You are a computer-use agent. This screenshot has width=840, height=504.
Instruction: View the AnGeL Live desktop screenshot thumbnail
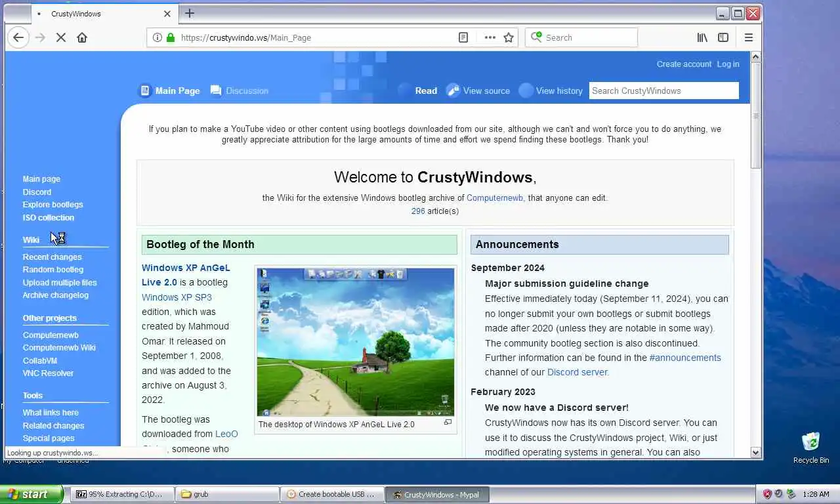(x=356, y=342)
